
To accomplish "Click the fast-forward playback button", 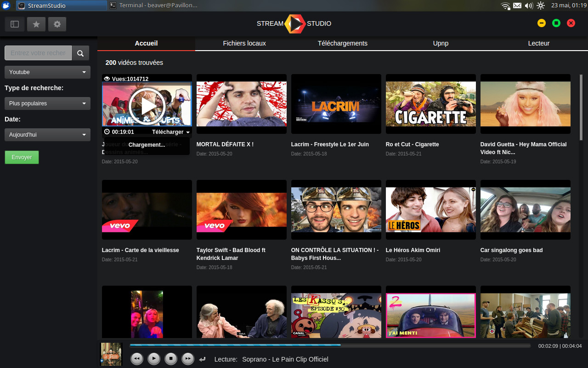I will 188,358.
